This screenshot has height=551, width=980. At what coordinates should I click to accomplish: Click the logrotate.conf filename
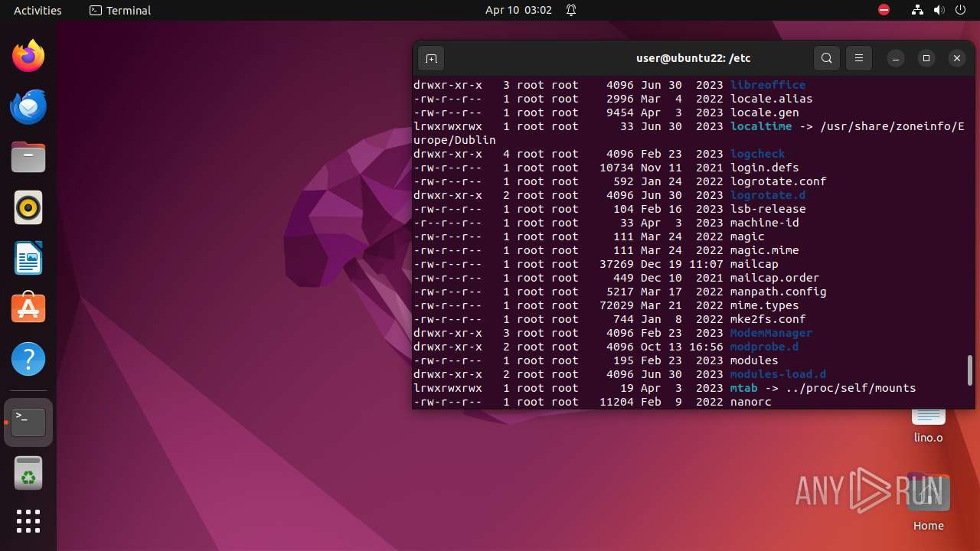click(779, 181)
